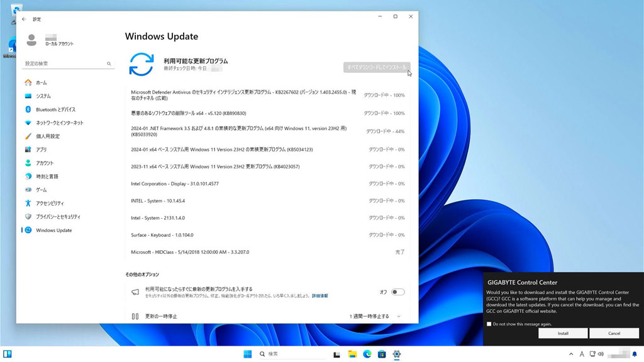Click the back arrow in Settings
This screenshot has width=644, height=362.
[25, 19]
